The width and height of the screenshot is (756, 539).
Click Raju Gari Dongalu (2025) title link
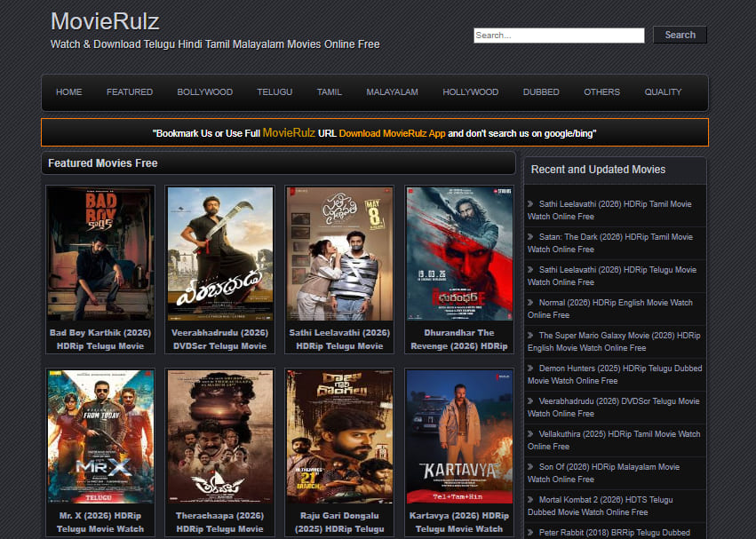tap(339, 522)
